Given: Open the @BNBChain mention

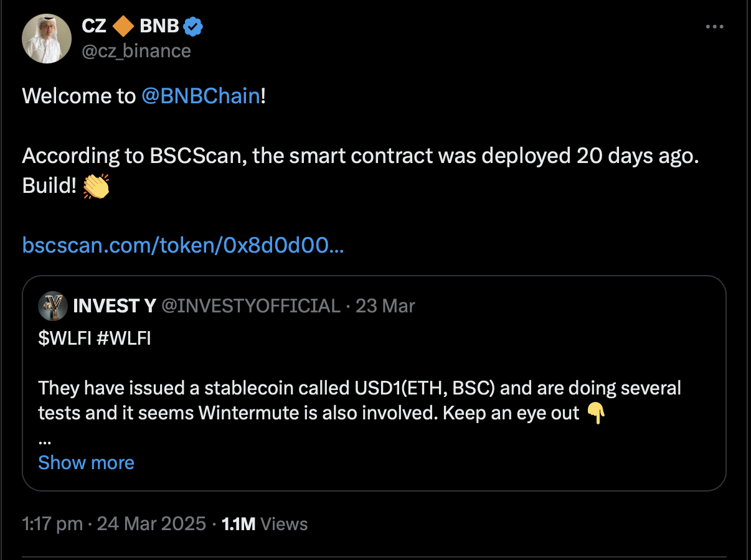Looking at the screenshot, I should coord(201,96).
